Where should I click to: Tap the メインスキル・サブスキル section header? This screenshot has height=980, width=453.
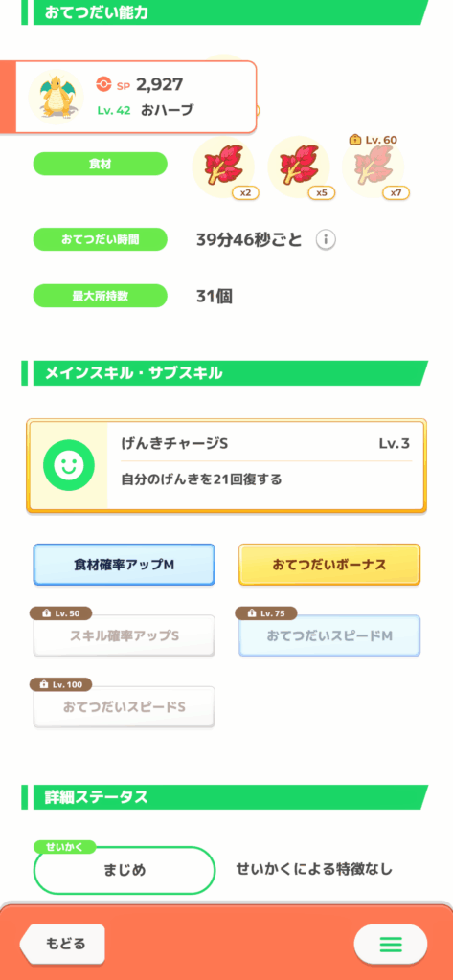click(225, 373)
